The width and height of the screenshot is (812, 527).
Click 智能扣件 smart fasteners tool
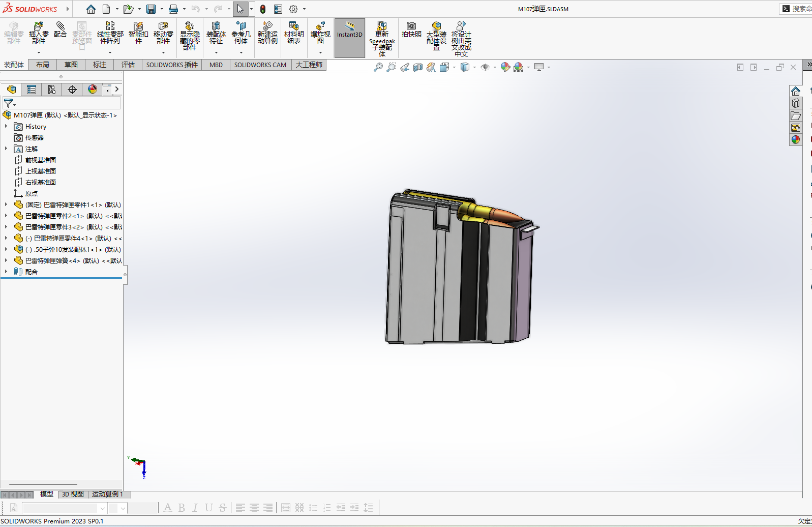coord(138,33)
